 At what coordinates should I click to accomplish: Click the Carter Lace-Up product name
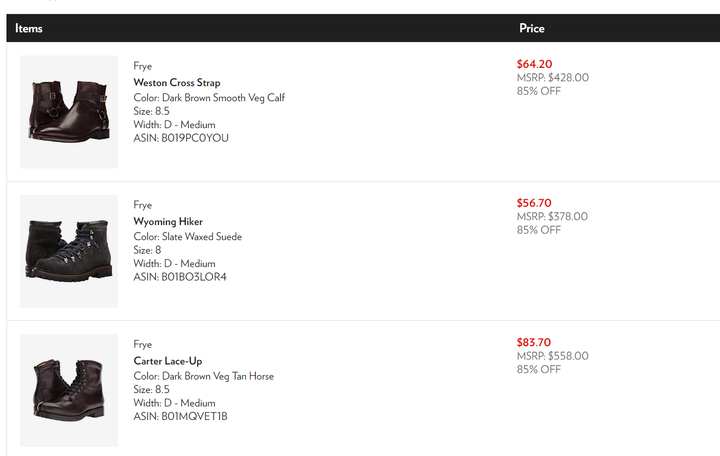[x=168, y=361]
